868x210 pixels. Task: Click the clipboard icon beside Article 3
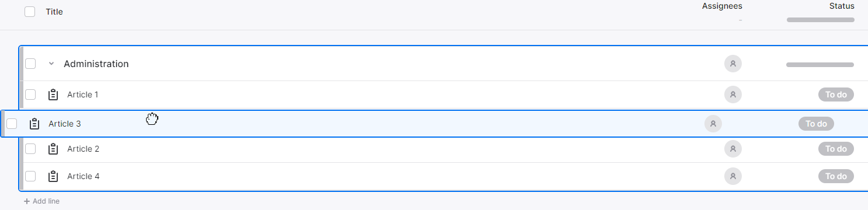[34, 124]
